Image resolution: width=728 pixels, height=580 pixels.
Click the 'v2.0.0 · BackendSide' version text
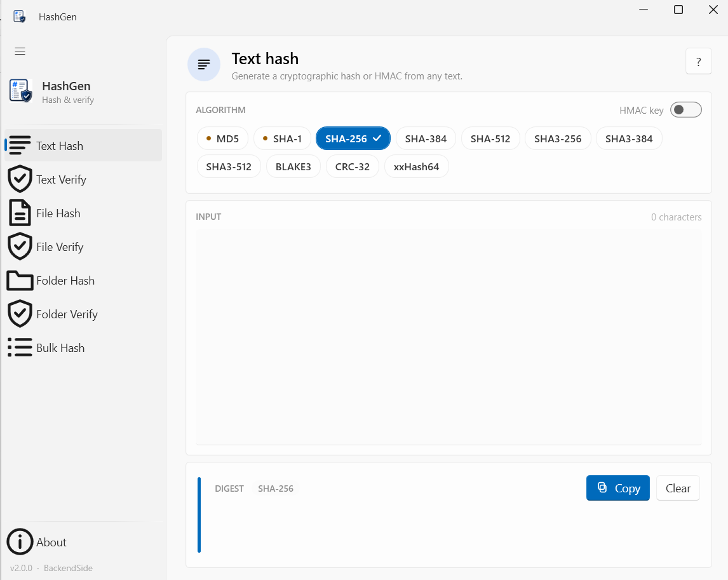51,567
